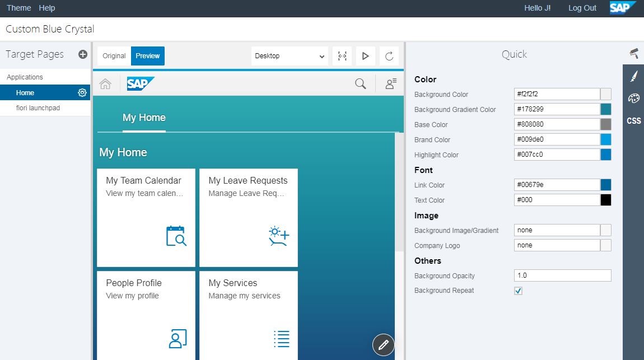
Task: Open the Help menu
Action: tap(47, 8)
